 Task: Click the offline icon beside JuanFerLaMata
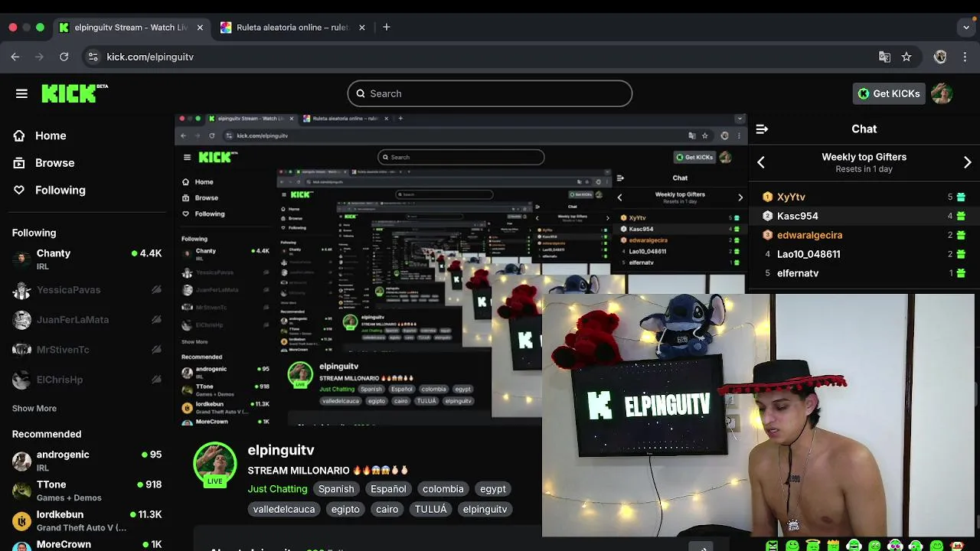click(x=156, y=319)
